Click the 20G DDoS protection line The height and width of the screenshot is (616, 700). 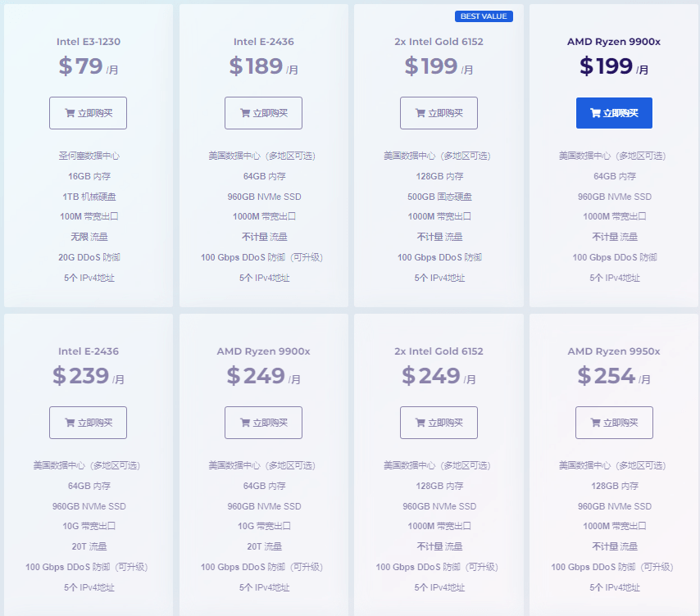89,257
